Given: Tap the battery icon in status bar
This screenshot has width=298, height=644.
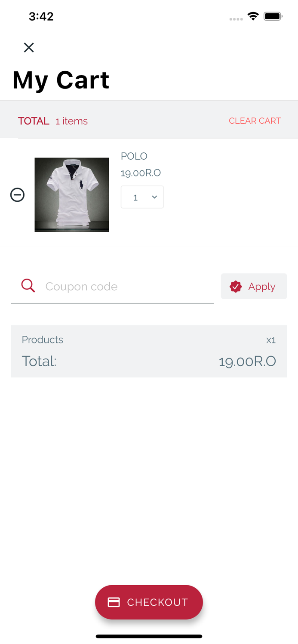Looking at the screenshot, I should point(272,15).
